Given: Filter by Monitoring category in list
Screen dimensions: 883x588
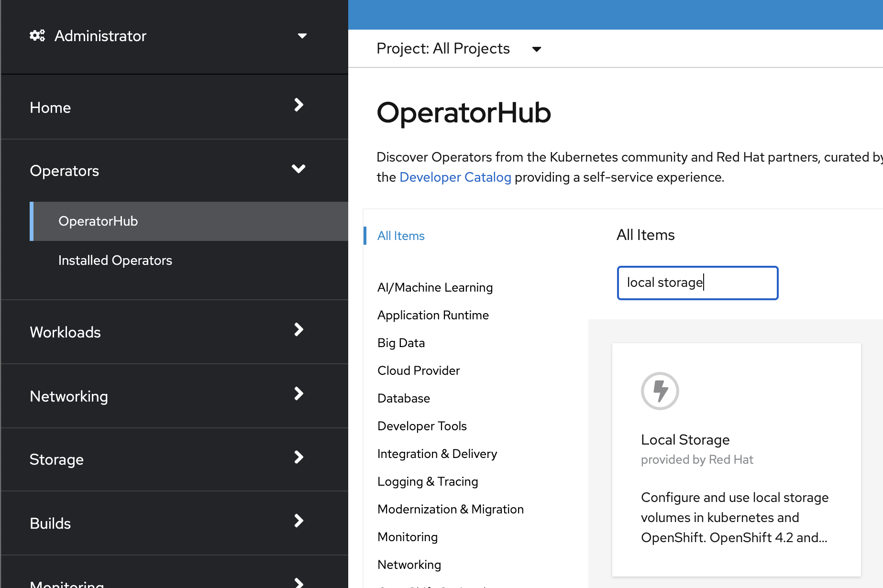Looking at the screenshot, I should (408, 537).
